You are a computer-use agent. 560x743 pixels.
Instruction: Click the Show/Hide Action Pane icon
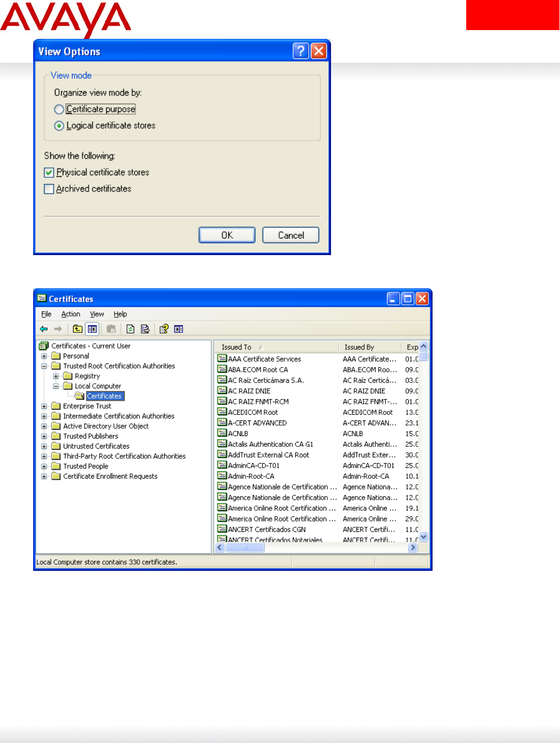point(179,329)
